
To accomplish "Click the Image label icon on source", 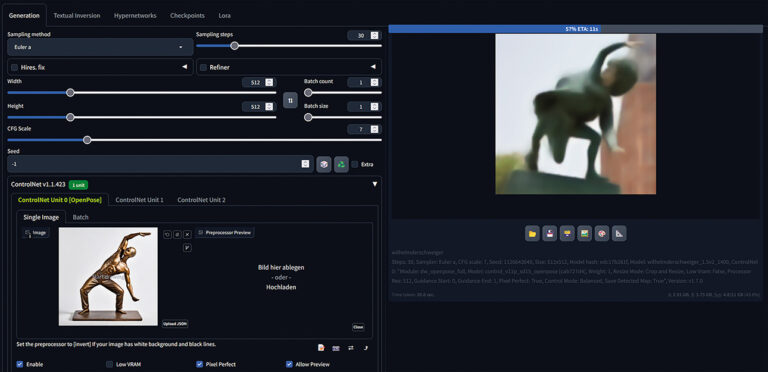I will tap(35, 233).
